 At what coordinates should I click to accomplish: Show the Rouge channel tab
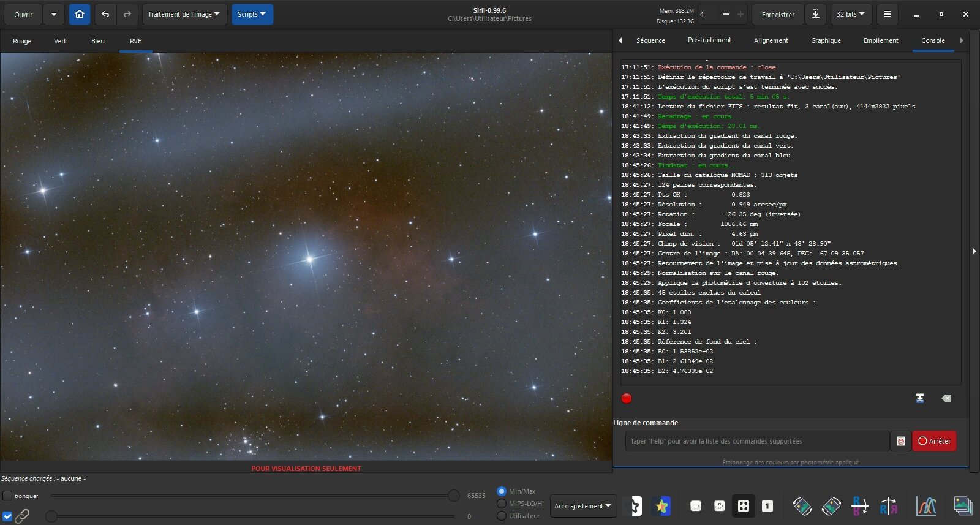(x=22, y=41)
